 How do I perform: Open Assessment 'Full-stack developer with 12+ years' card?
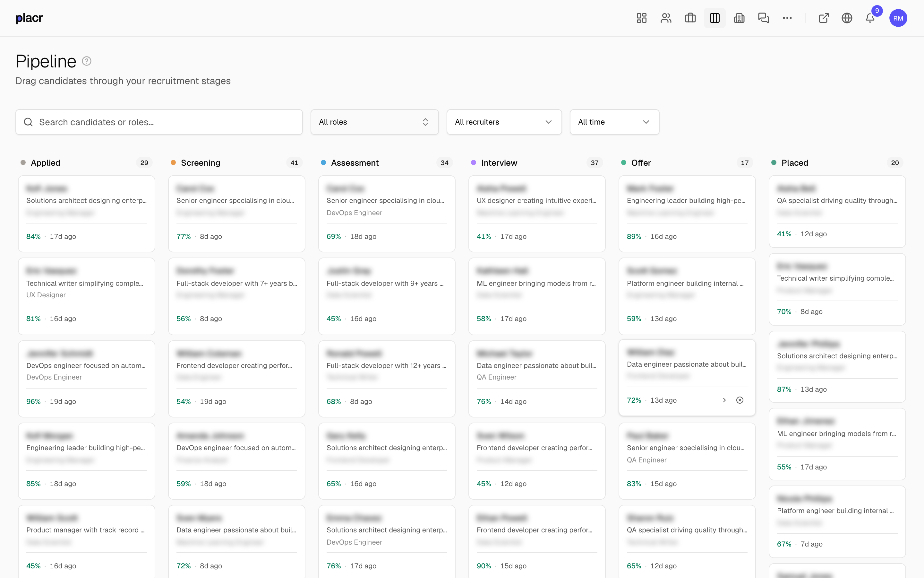click(387, 379)
